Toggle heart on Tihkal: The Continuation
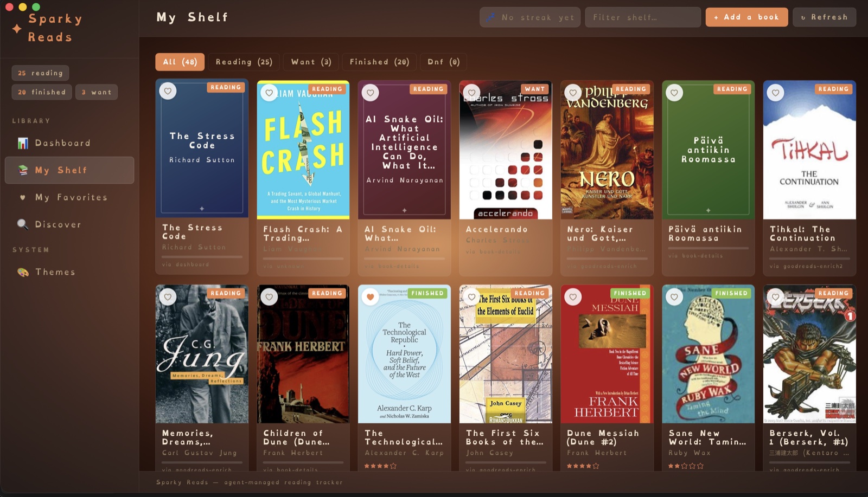This screenshot has width=868, height=497. tap(776, 93)
